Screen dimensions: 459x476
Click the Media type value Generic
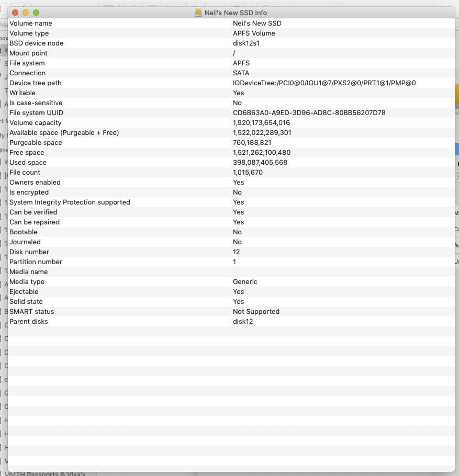[245, 282]
